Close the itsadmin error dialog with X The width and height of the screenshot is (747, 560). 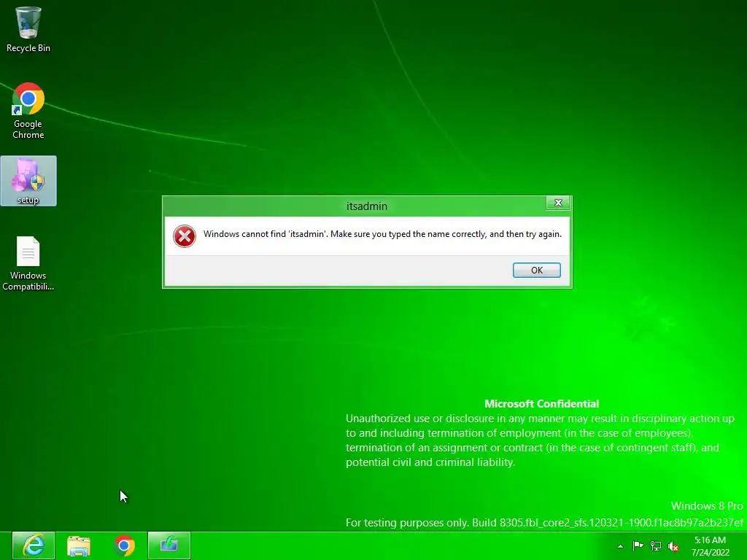(558, 203)
